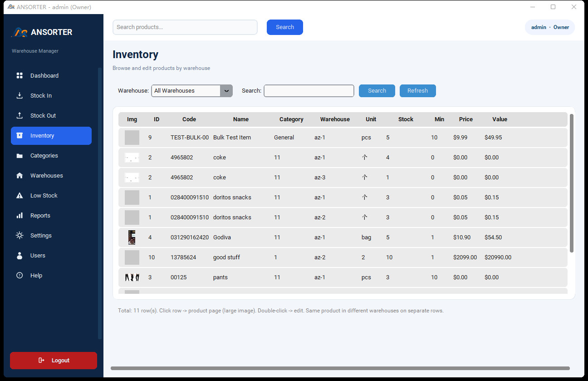588x381 pixels.
Task: Click the Help question mark icon
Action: [20, 275]
